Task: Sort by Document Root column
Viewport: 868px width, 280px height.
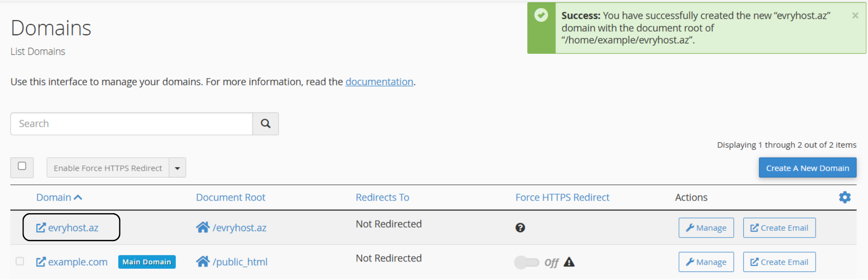Action: tap(231, 197)
